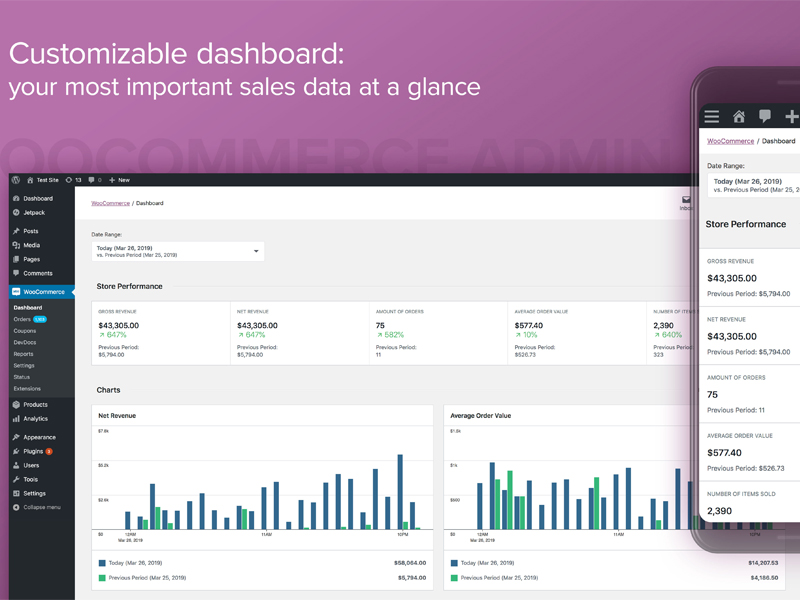Click the updates icon showing 13

click(x=69, y=180)
